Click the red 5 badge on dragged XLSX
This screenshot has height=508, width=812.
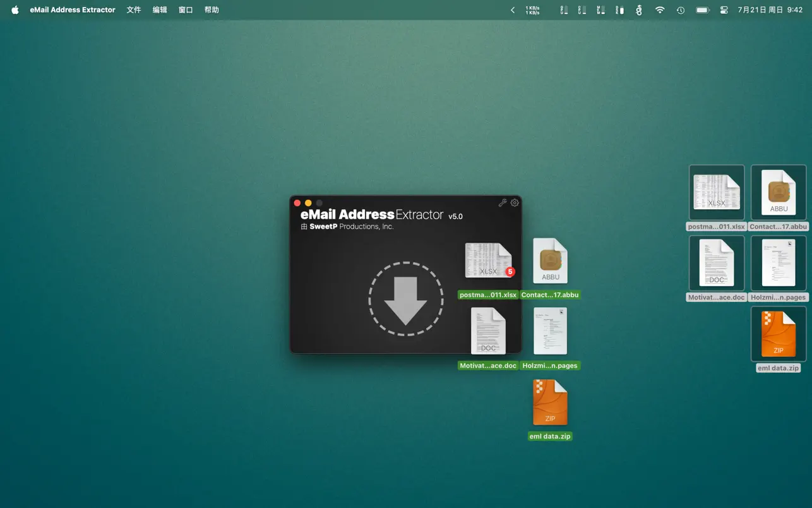[510, 272]
